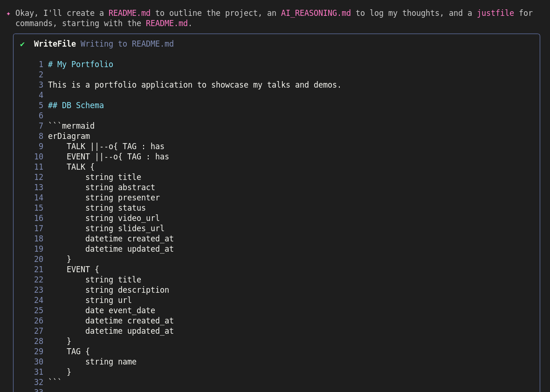The height and width of the screenshot is (392, 550).
Task: Click the 'EVENT ||--o{ TAG : has' relation
Action: (x=117, y=157)
